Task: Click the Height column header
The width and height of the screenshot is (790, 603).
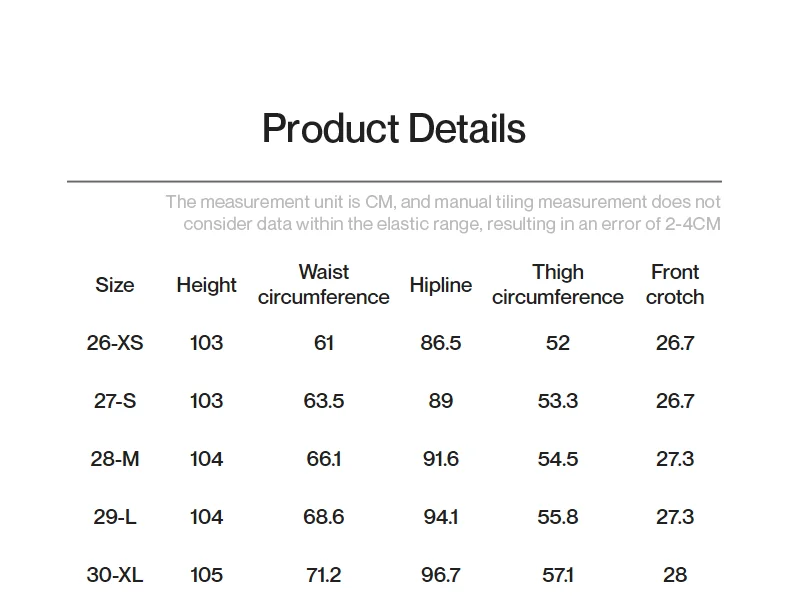Action: point(206,285)
